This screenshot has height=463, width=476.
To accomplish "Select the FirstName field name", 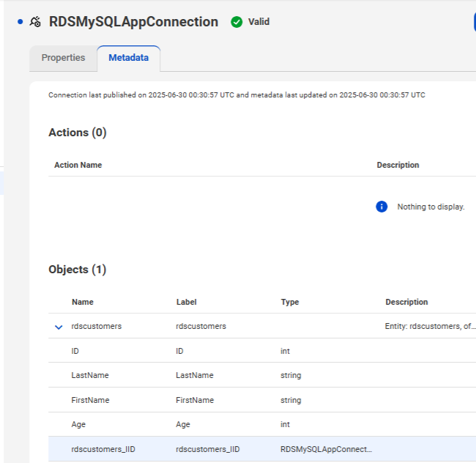I will 90,400.
